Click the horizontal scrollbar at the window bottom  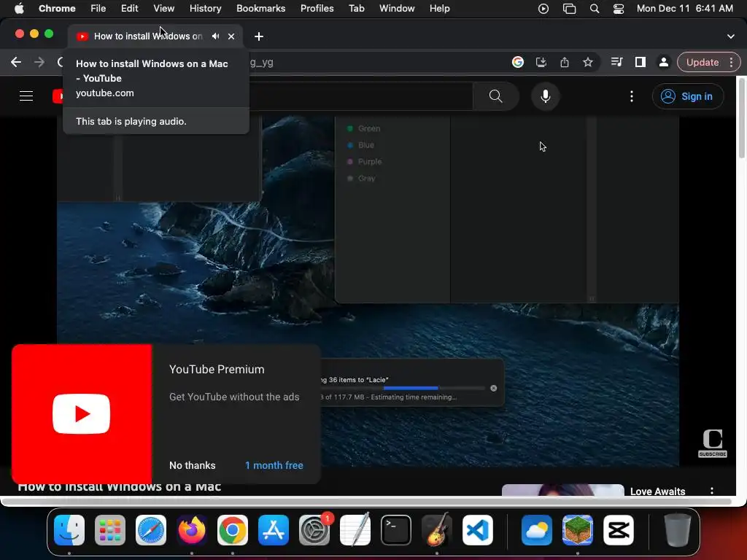[x=367, y=502]
